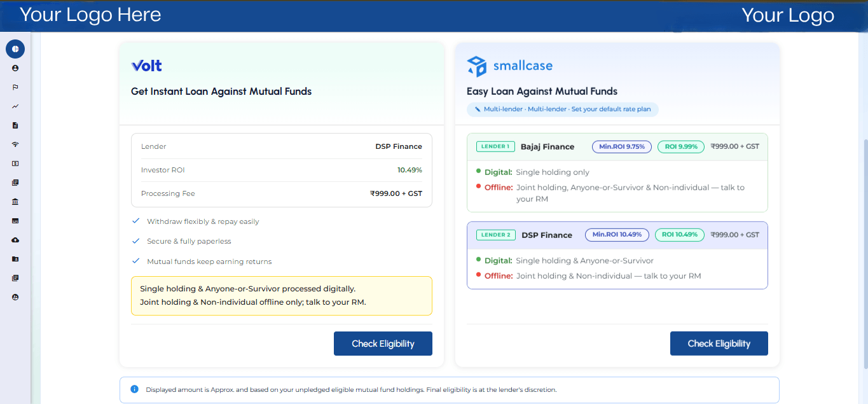Open the bank building sidebar icon

click(15, 202)
